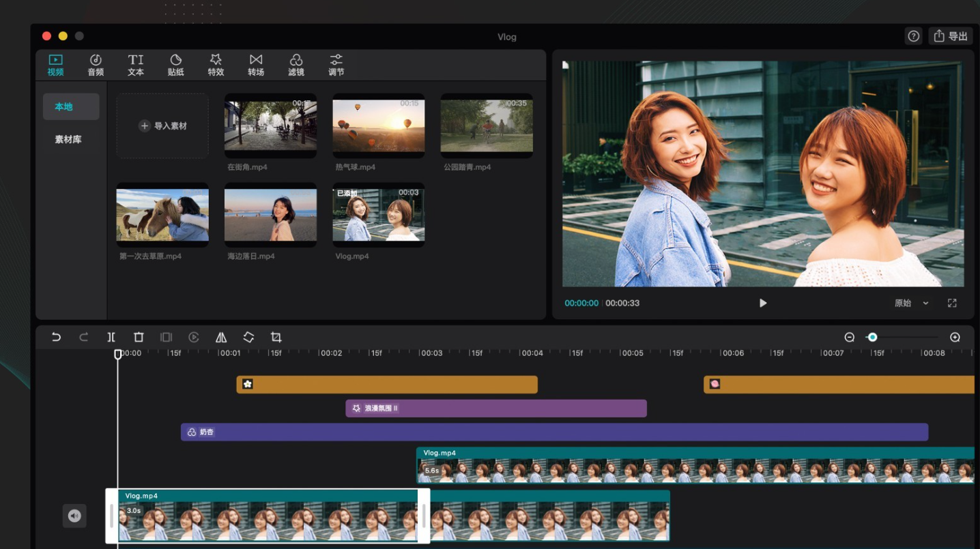Click the 导出 export button
980x549 pixels.
click(x=951, y=36)
